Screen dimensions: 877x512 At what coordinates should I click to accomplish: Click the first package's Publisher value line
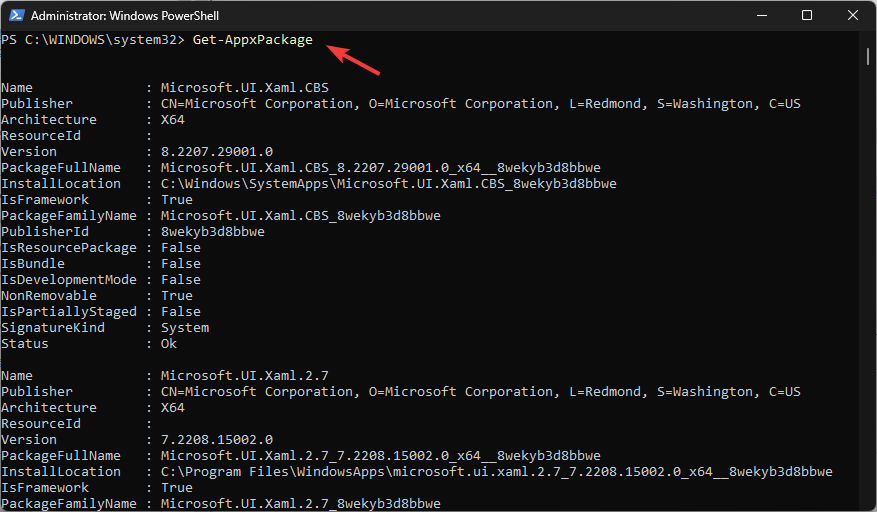pos(480,104)
